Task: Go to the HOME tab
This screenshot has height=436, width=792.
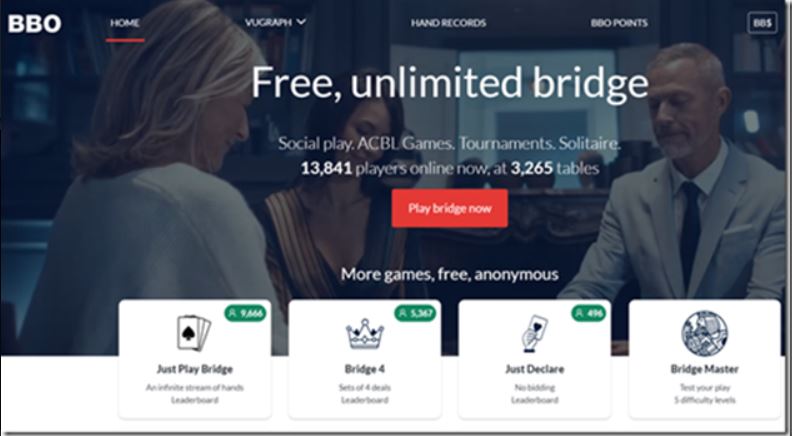Action: click(x=125, y=23)
